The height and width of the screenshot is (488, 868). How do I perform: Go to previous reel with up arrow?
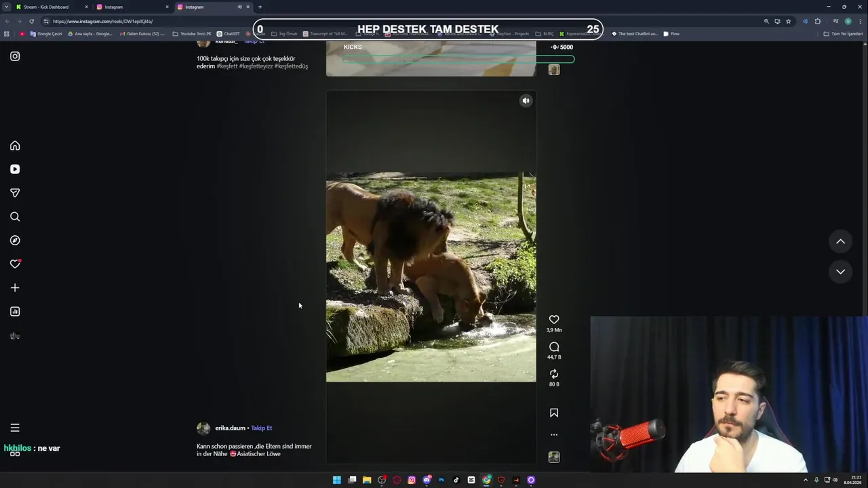pos(840,241)
